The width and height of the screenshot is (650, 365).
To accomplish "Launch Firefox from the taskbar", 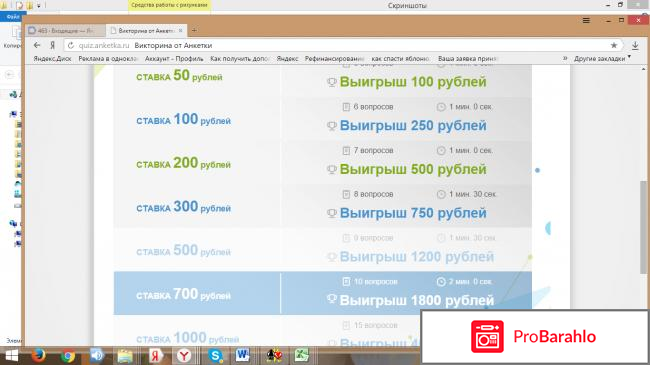I will 39,355.
